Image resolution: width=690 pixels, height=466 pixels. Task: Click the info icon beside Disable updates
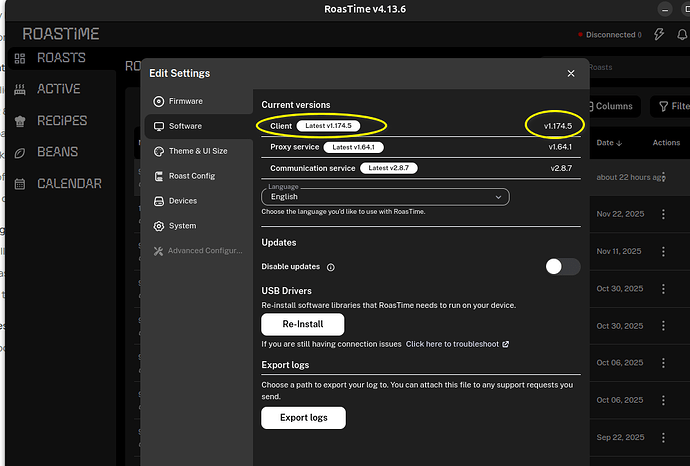(x=331, y=267)
